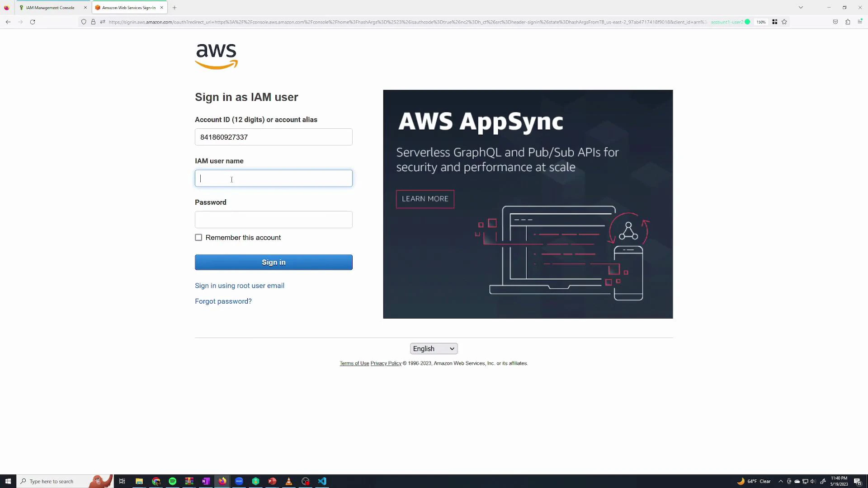The width and height of the screenshot is (868, 488).
Task: Save the page to Pocket
Action: (835, 22)
